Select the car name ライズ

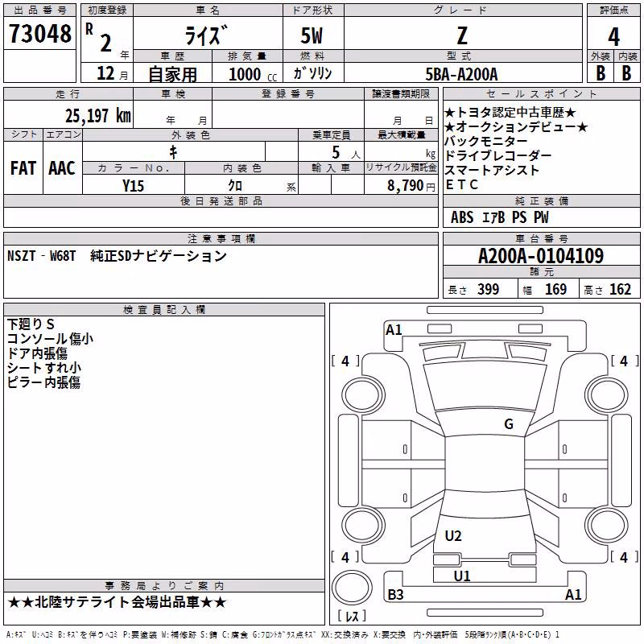[x=206, y=35]
